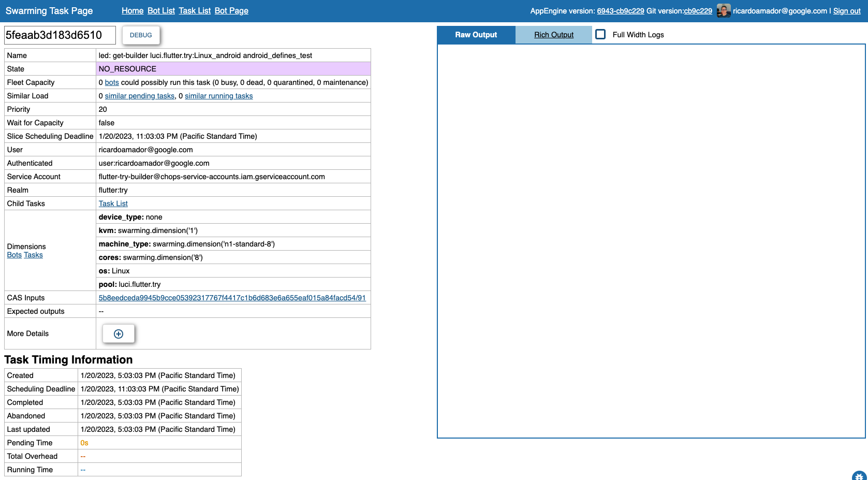Image resolution: width=868 pixels, height=480 pixels.
Task: Click inside the empty log output panel
Action: click(x=651, y=241)
